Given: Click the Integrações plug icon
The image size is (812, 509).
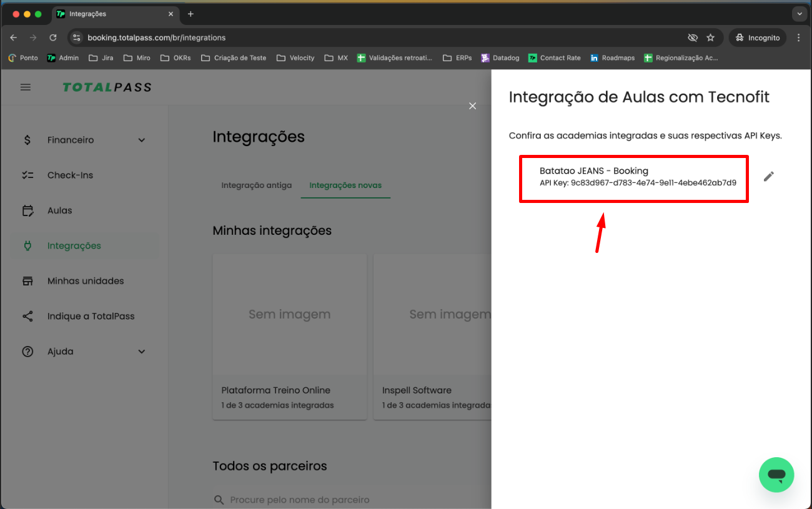Looking at the screenshot, I should pyautogui.click(x=27, y=246).
